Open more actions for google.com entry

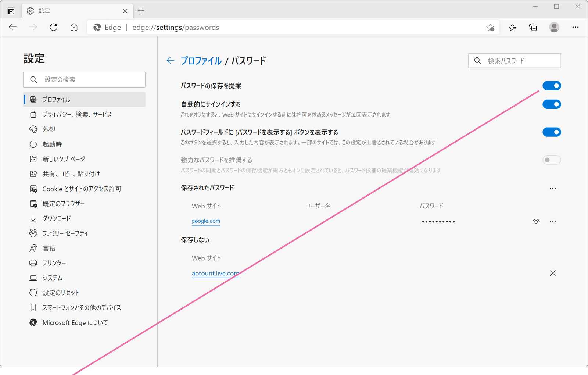(x=553, y=221)
